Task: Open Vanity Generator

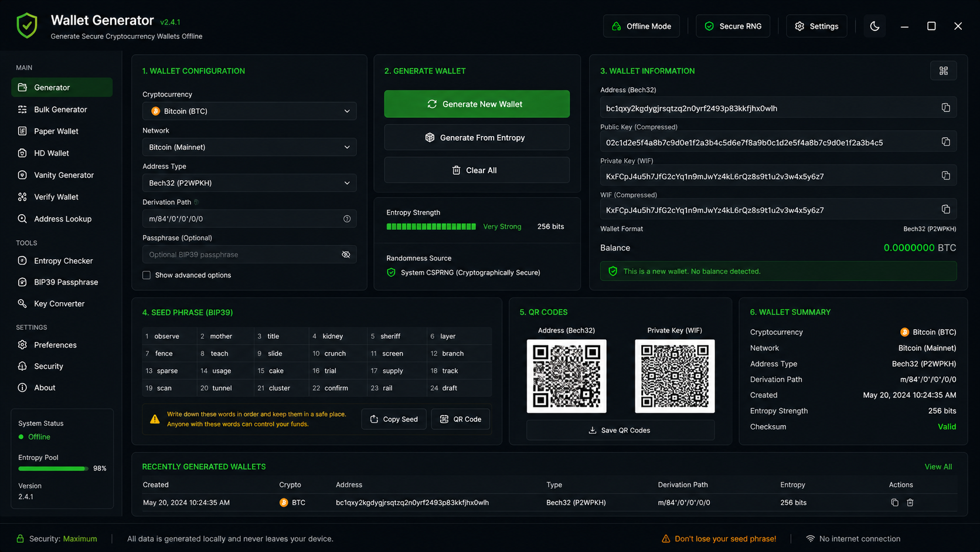Action: click(62, 175)
